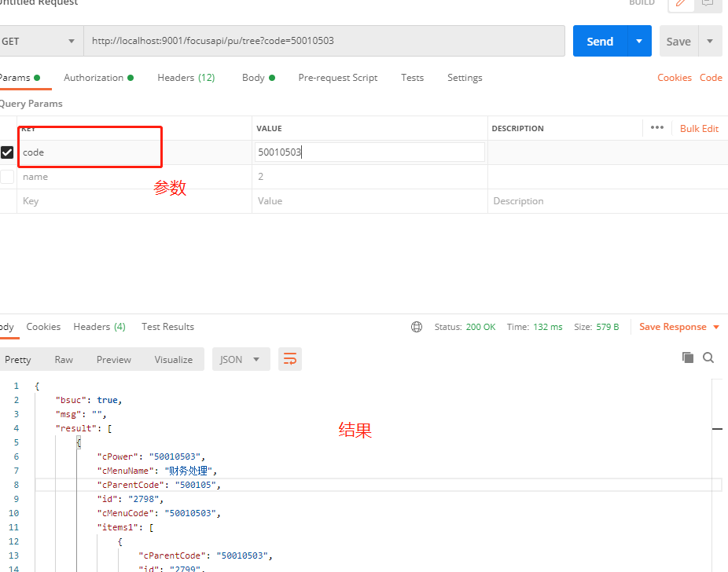Open the response Headers (4) tab
This screenshot has width=728, height=572.
click(99, 327)
